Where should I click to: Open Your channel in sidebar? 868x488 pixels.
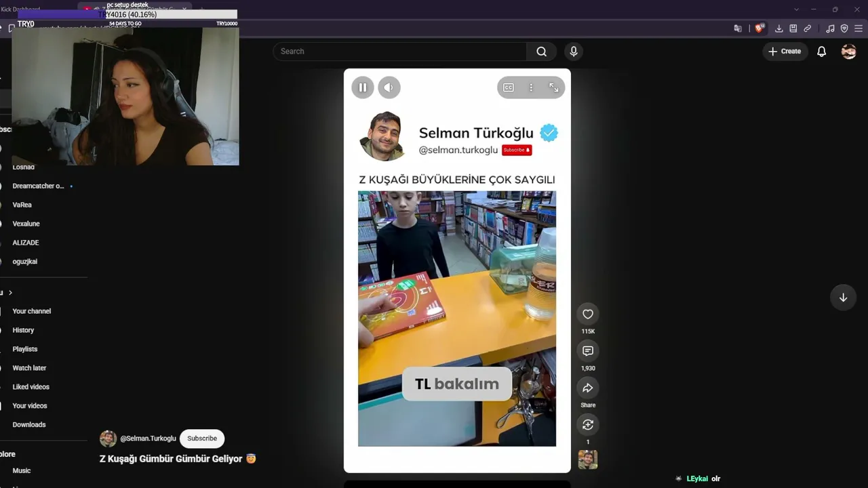coord(32,311)
